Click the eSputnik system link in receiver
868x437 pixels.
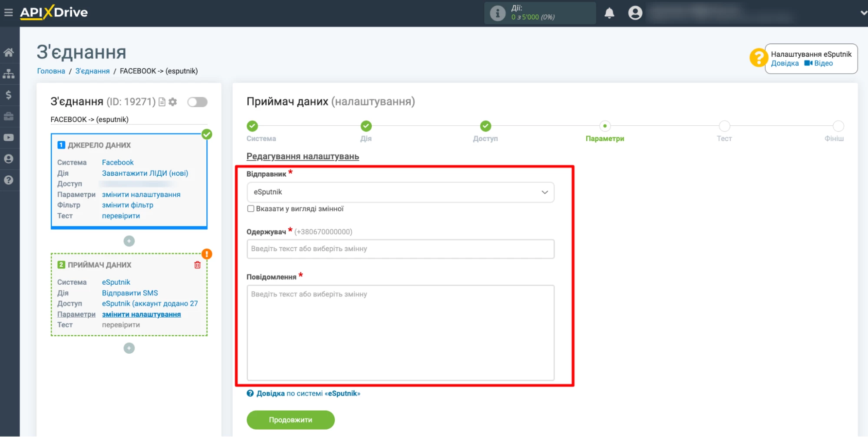pyautogui.click(x=116, y=282)
